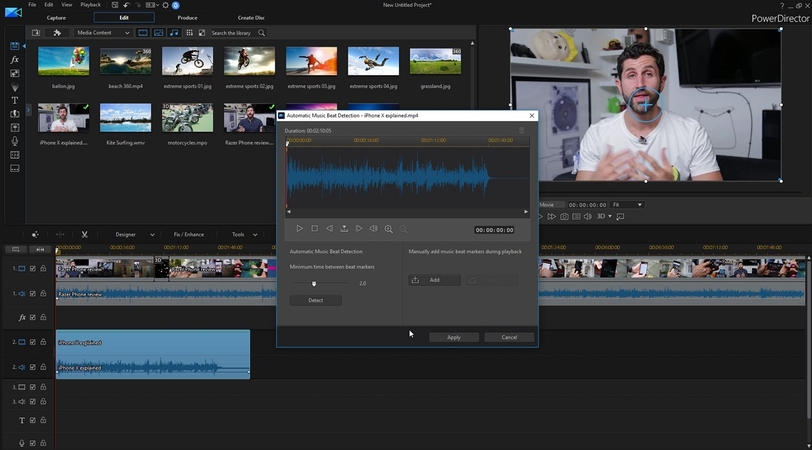Open the View menu
The image size is (812, 450).
[x=67, y=5]
